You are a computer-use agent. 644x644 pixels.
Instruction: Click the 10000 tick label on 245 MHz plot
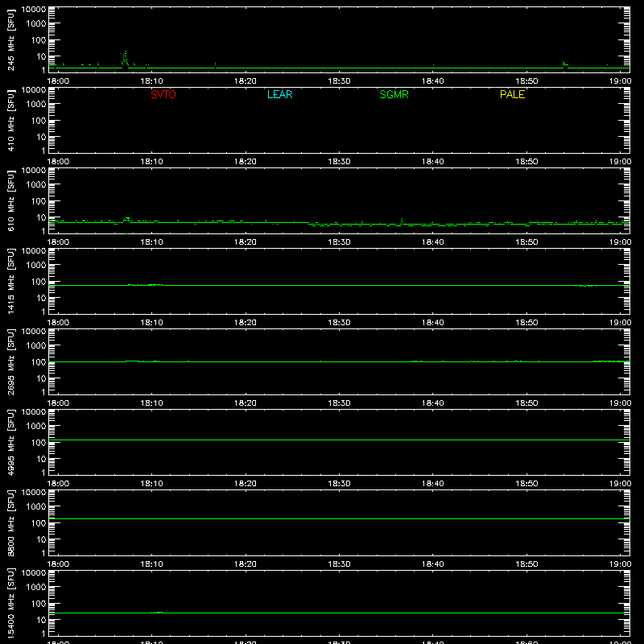click(x=34, y=10)
